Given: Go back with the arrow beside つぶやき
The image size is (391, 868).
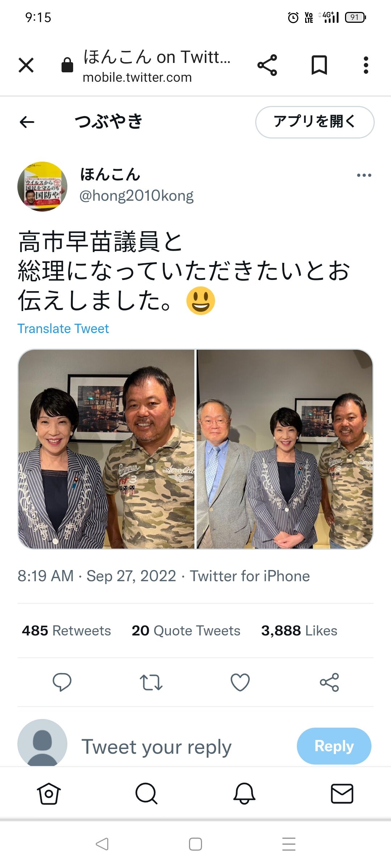Looking at the screenshot, I should pos(27,122).
